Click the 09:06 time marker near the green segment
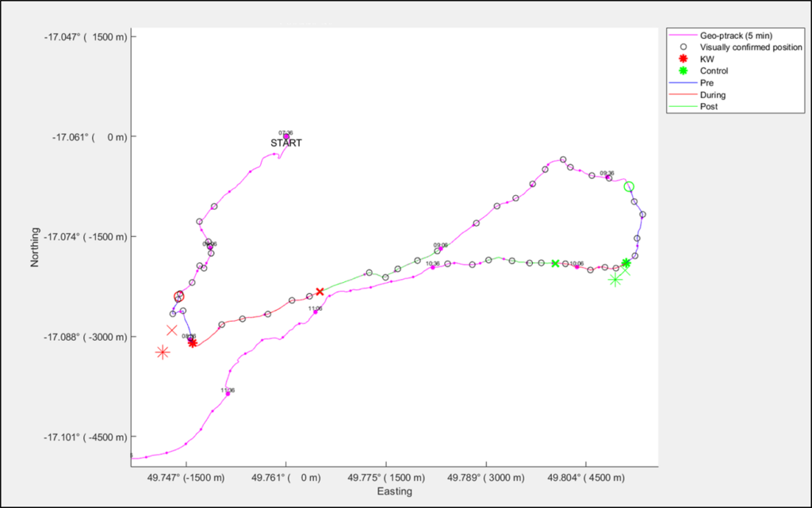 [441, 249]
